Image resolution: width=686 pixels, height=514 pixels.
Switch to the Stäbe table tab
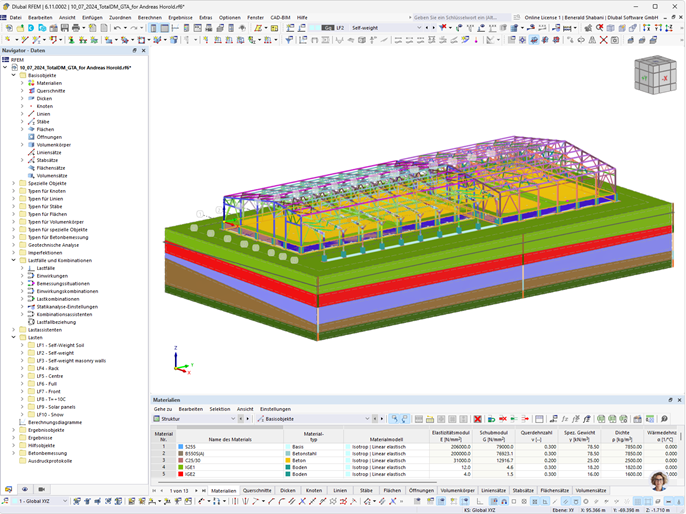pos(366,490)
